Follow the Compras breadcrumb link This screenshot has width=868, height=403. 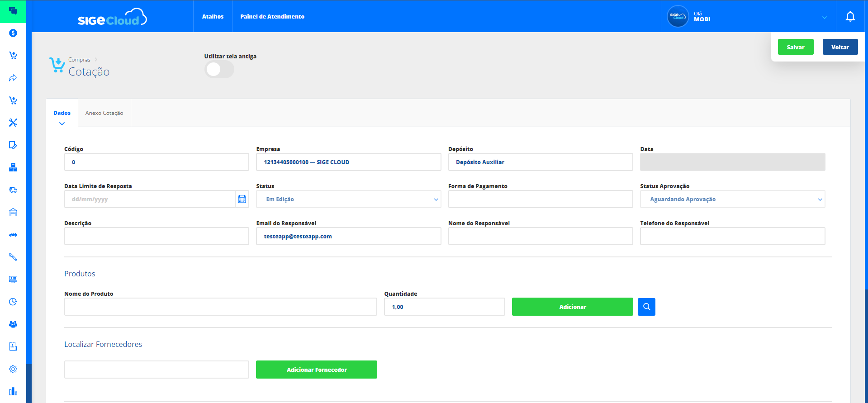[x=79, y=60]
